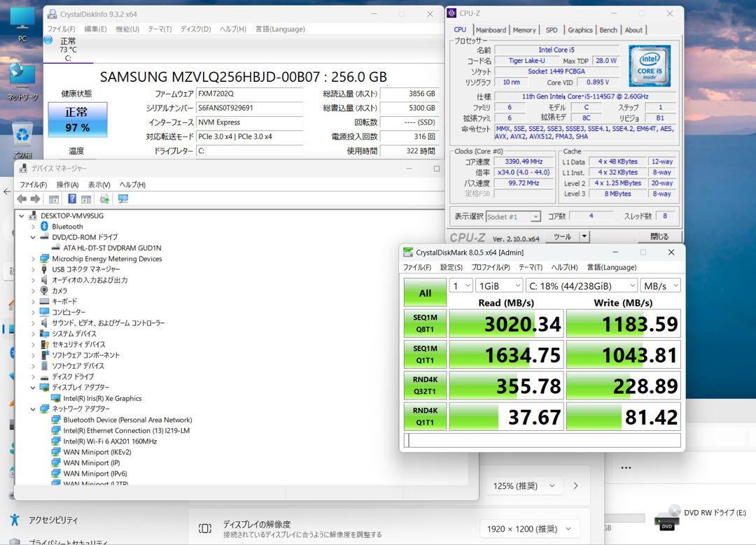The image size is (756, 545).
Task: Run the RND4K Q32T1 test button
Action: click(x=426, y=385)
